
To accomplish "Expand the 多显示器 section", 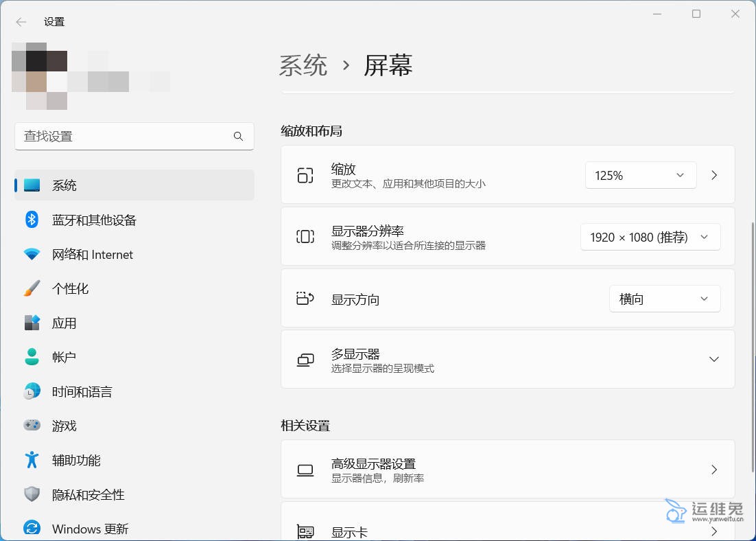I will pos(713,359).
